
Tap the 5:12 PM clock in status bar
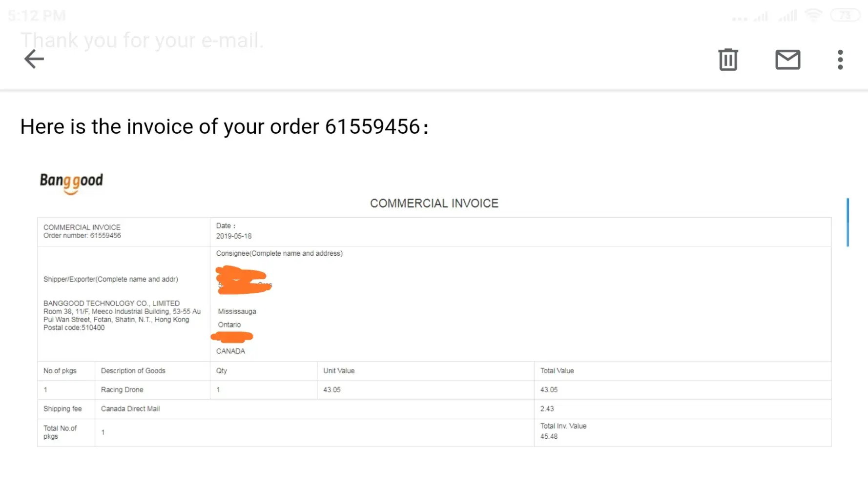pos(37,16)
